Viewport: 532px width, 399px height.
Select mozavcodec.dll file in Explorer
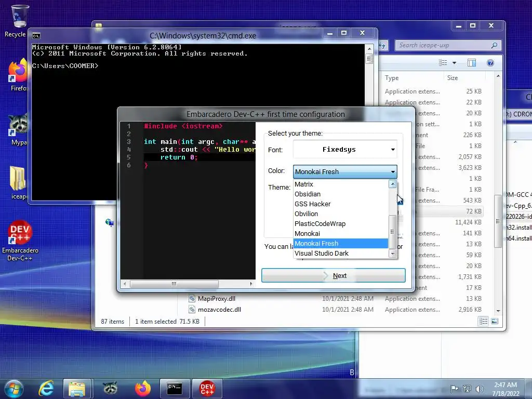[219, 310]
